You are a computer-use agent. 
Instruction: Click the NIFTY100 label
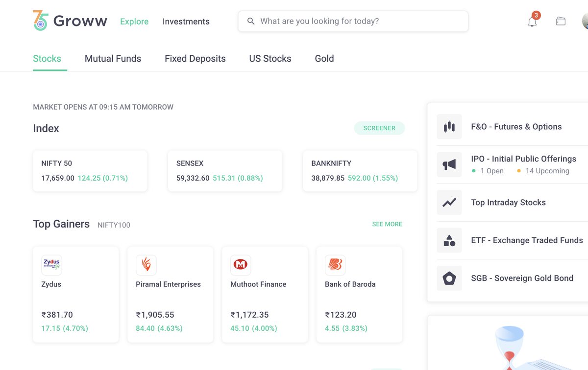pos(114,225)
